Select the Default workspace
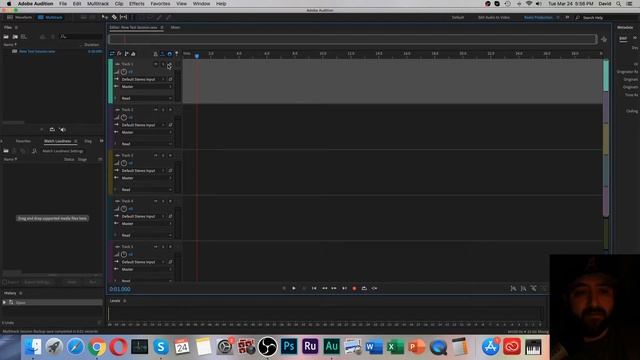This screenshot has height=360, width=640. tap(458, 18)
